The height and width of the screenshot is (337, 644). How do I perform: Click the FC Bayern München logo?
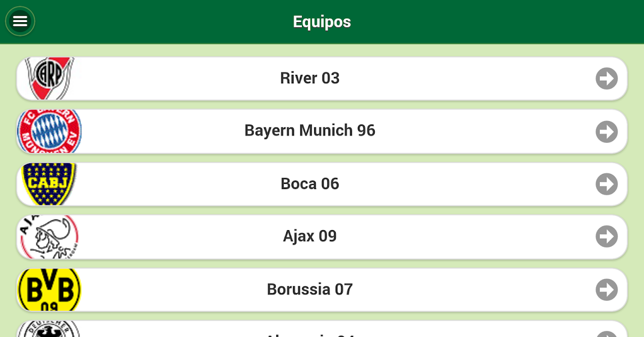[50, 131]
